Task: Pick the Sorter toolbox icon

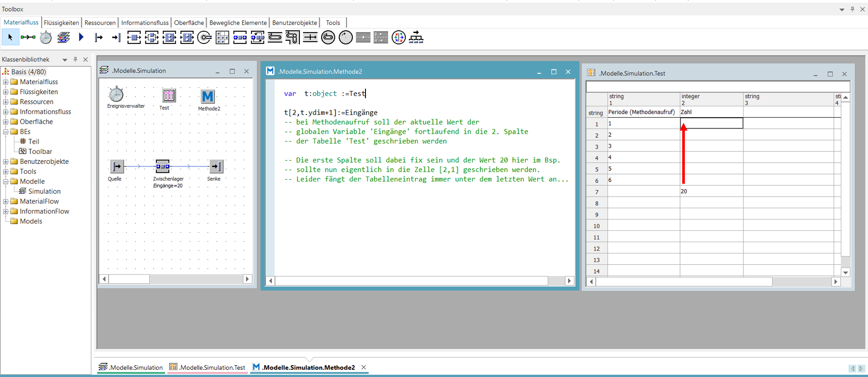Action: (257, 38)
